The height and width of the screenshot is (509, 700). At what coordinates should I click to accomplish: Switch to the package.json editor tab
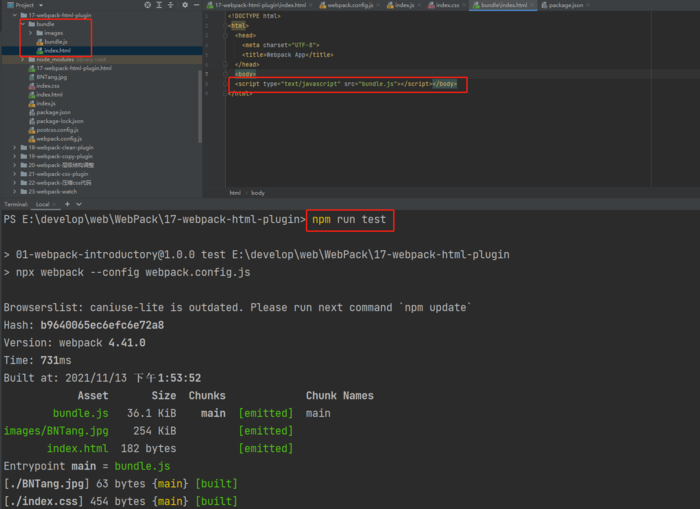pos(565,5)
